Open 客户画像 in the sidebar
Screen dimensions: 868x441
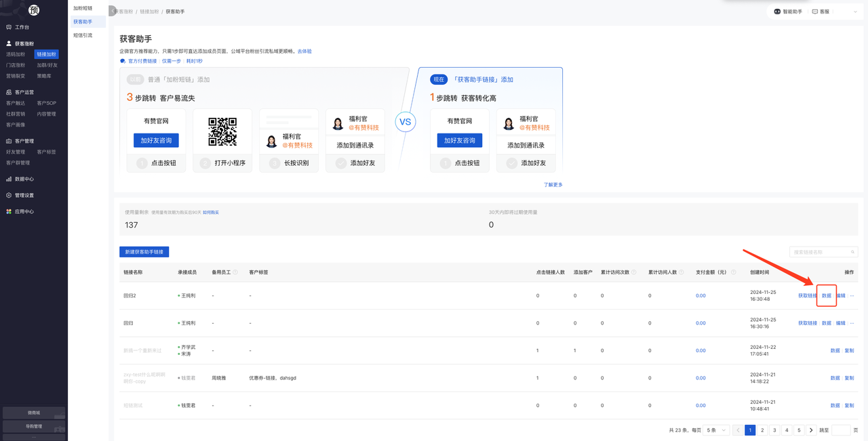click(16, 125)
